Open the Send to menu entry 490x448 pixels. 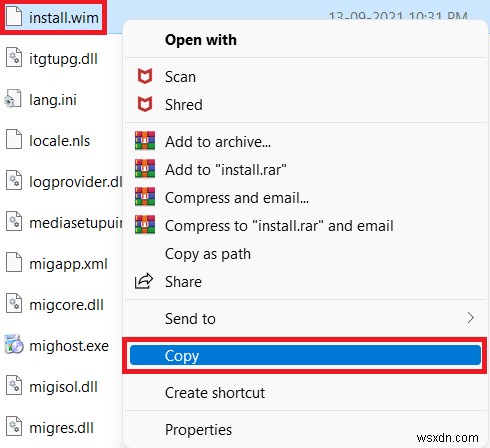(305, 318)
